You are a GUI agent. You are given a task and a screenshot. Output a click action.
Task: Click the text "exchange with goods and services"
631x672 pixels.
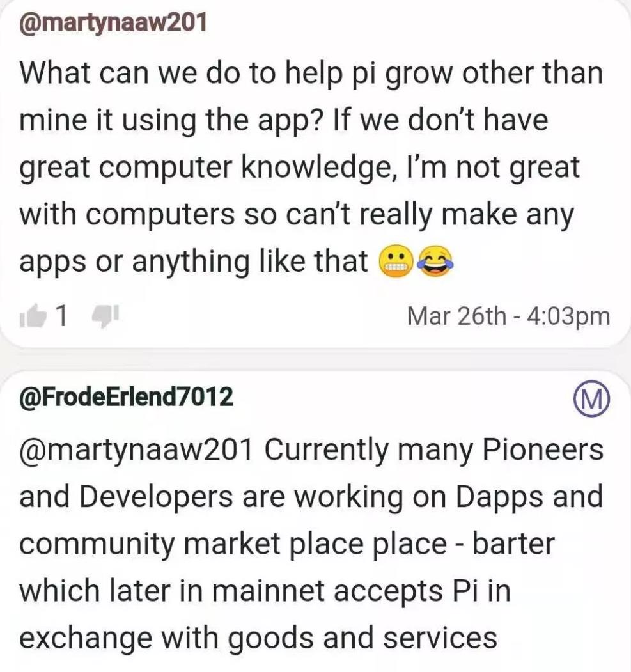coord(258,637)
